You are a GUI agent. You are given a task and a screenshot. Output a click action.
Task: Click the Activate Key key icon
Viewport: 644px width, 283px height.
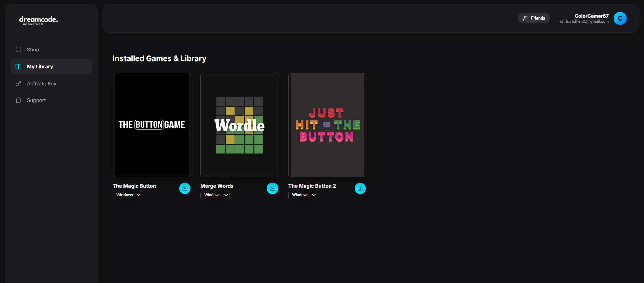18,84
